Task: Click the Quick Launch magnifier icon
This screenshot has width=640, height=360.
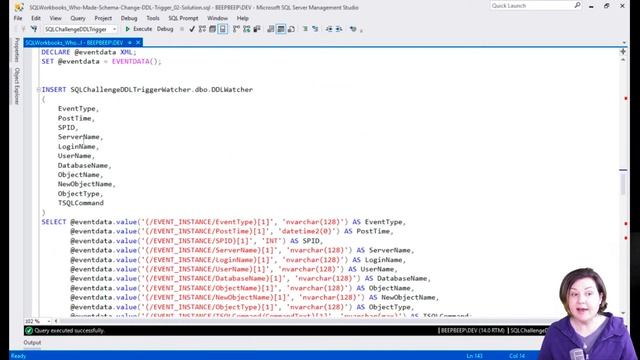Action: pyautogui.click(x=577, y=5)
